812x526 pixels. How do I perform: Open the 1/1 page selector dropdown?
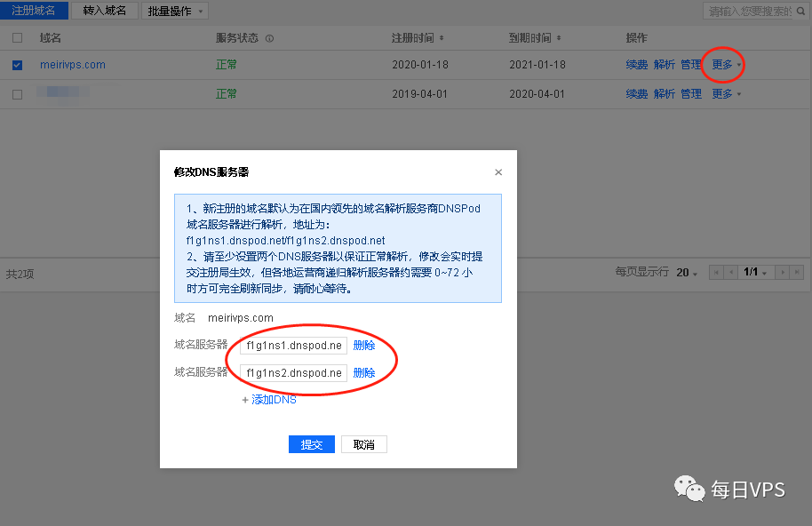755,272
